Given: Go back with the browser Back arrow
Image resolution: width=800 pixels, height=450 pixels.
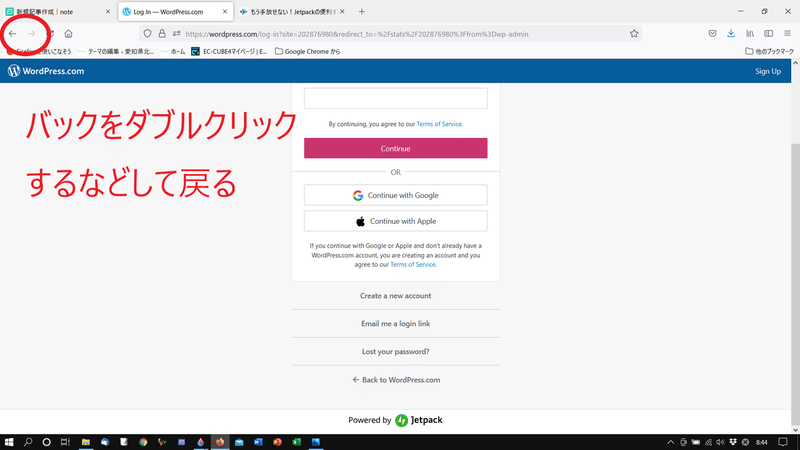Looking at the screenshot, I should (13, 34).
